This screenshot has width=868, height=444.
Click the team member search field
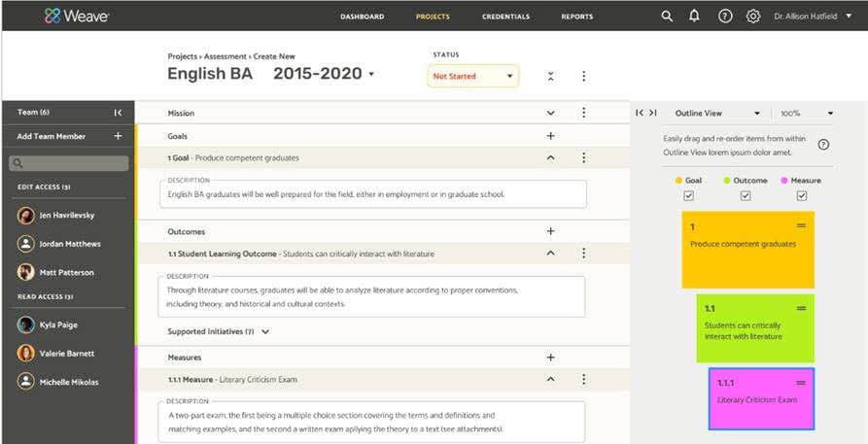(x=68, y=163)
